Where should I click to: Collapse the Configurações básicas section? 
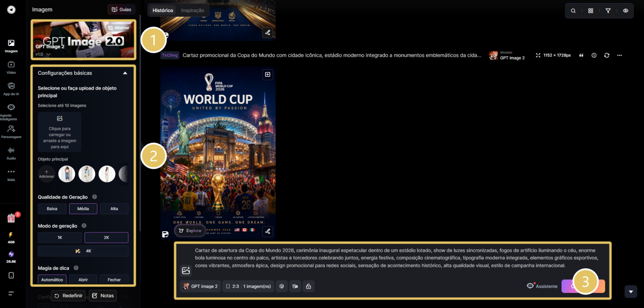tap(125, 73)
